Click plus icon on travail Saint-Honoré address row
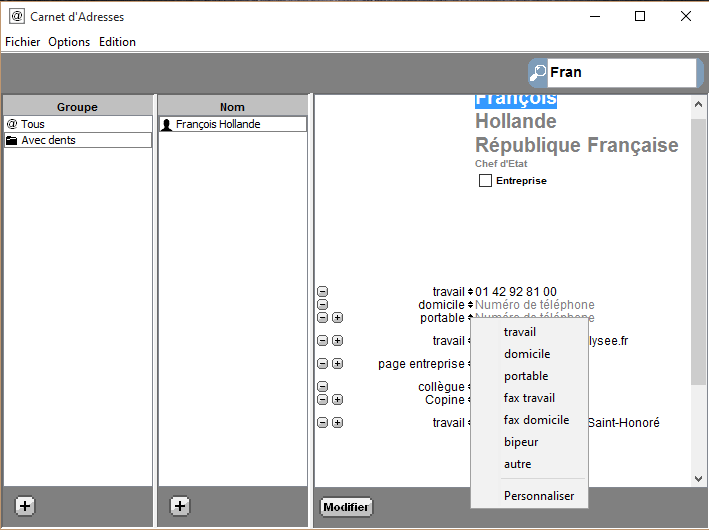This screenshot has width=709, height=530. (337, 423)
